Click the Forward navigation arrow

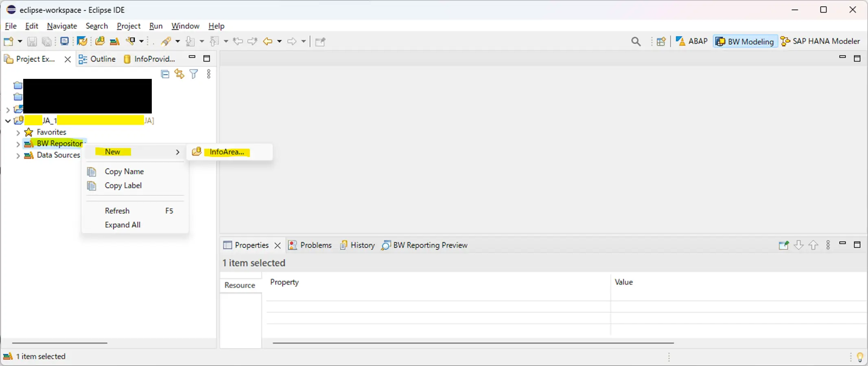292,41
